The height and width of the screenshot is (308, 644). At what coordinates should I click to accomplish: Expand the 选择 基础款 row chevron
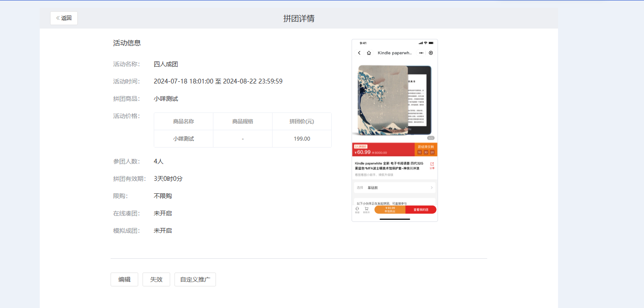point(431,188)
